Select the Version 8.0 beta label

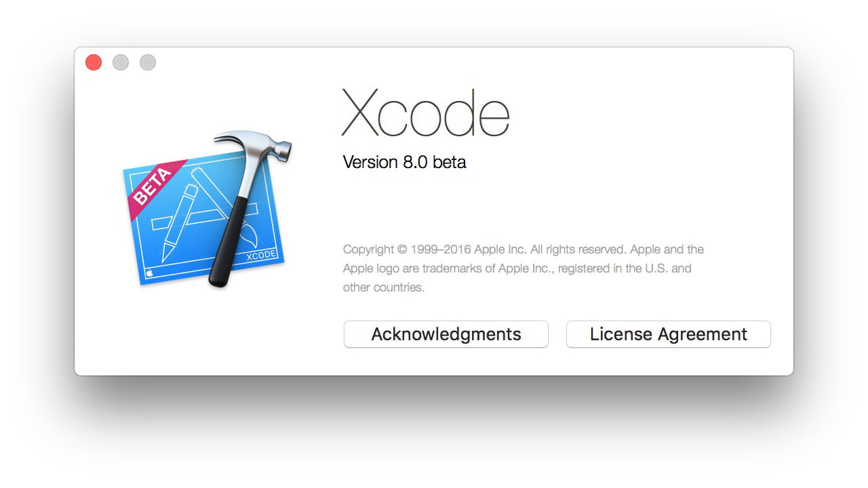pos(404,162)
